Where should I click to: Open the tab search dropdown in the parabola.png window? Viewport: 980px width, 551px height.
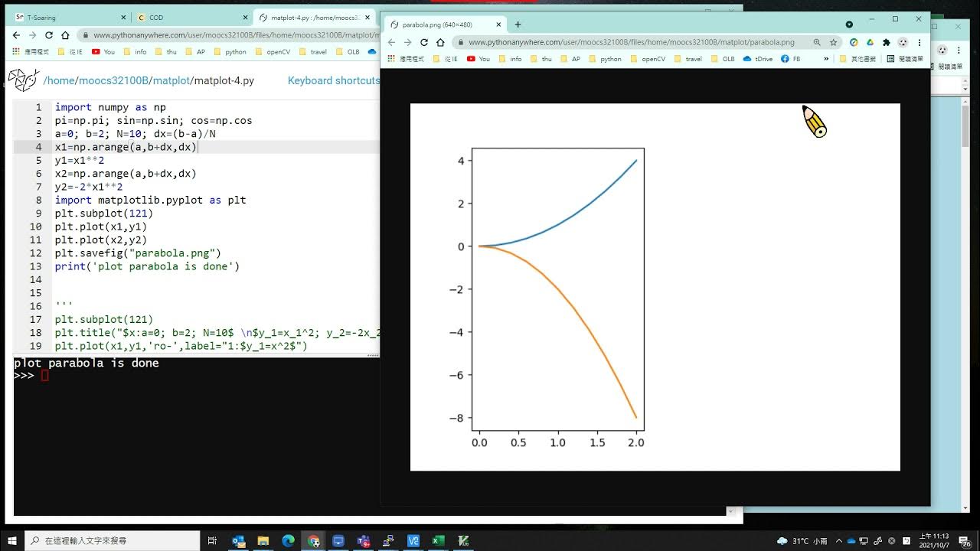(849, 24)
